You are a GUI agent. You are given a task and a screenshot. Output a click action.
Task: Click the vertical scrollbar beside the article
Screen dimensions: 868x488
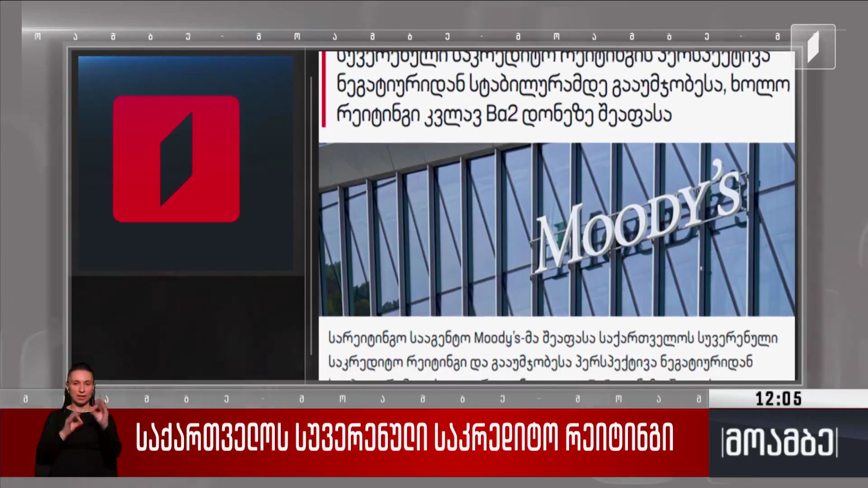[x=311, y=216]
